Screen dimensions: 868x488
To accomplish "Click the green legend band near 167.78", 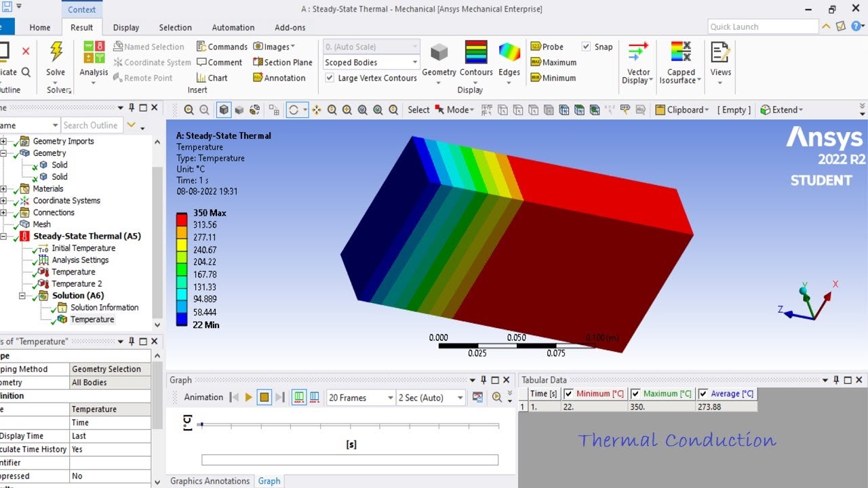I will pos(182,269).
